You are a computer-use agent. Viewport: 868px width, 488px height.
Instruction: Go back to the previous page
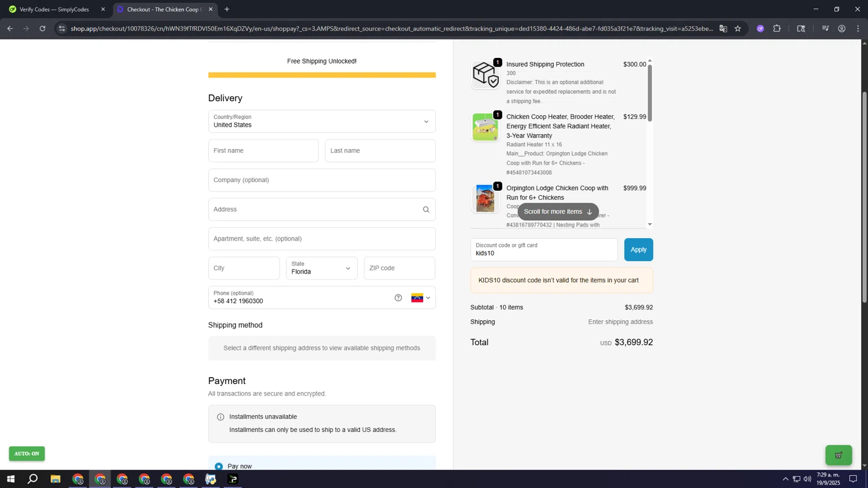coord(10,28)
